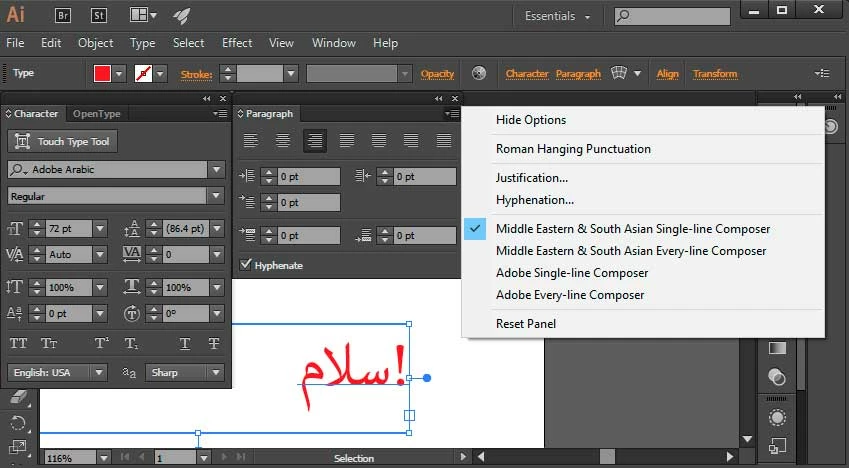Open the kerning Auto dropdown
The height and width of the screenshot is (468, 849).
click(100, 254)
